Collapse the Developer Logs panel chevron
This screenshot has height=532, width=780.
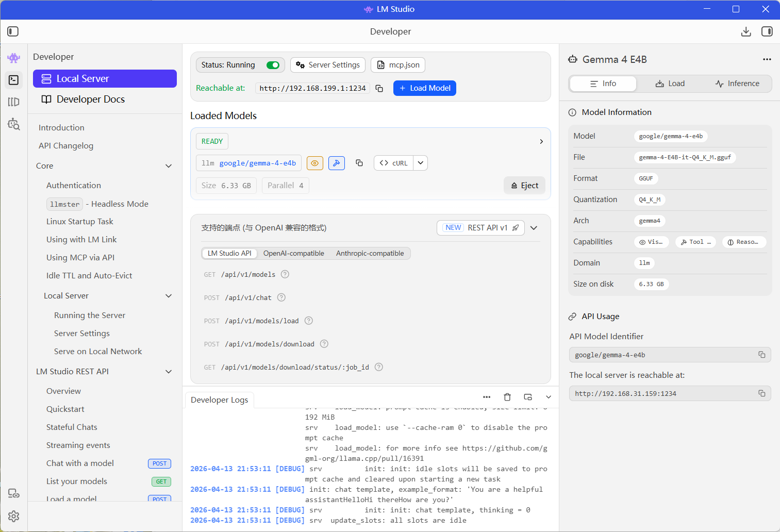click(549, 397)
